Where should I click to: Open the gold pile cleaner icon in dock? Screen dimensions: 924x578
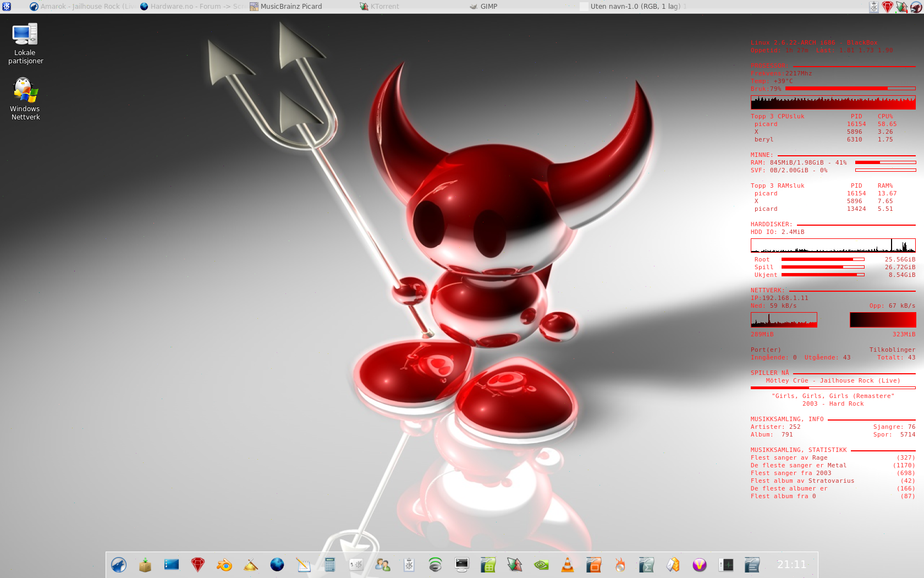click(x=251, y=565)
